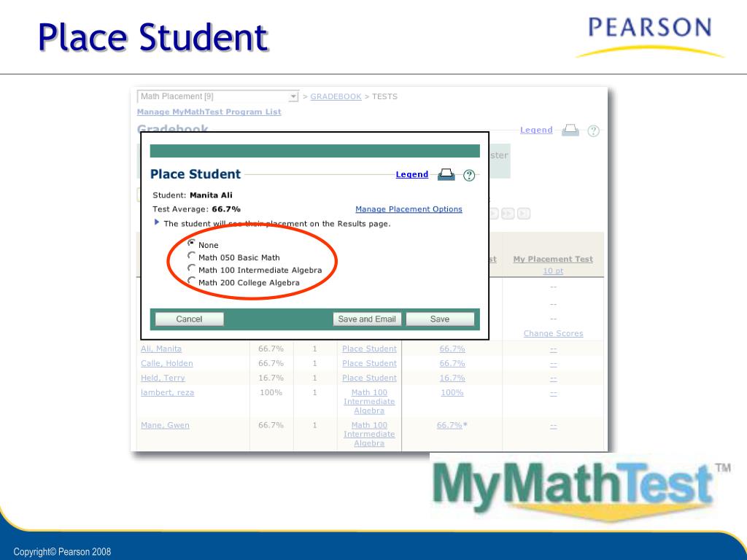This screenshot has width=747, height=560.
Task: Select Math 050 Basic Math radio option
Action: point(192,256)
